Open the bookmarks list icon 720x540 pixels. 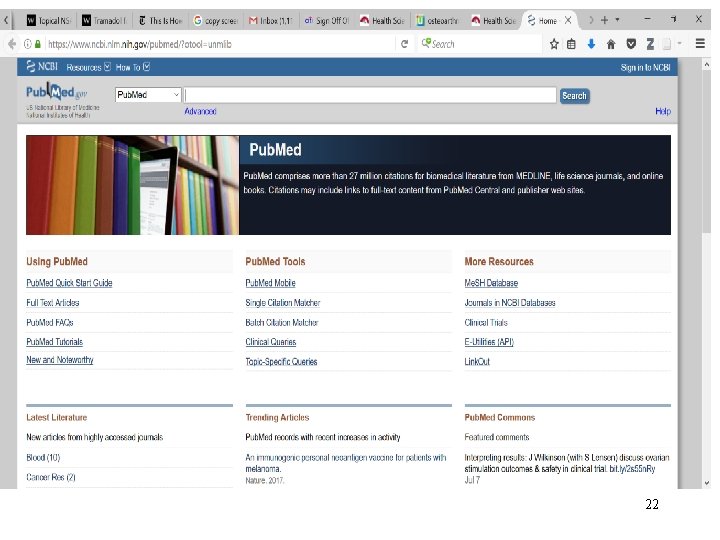click(571, 44)
